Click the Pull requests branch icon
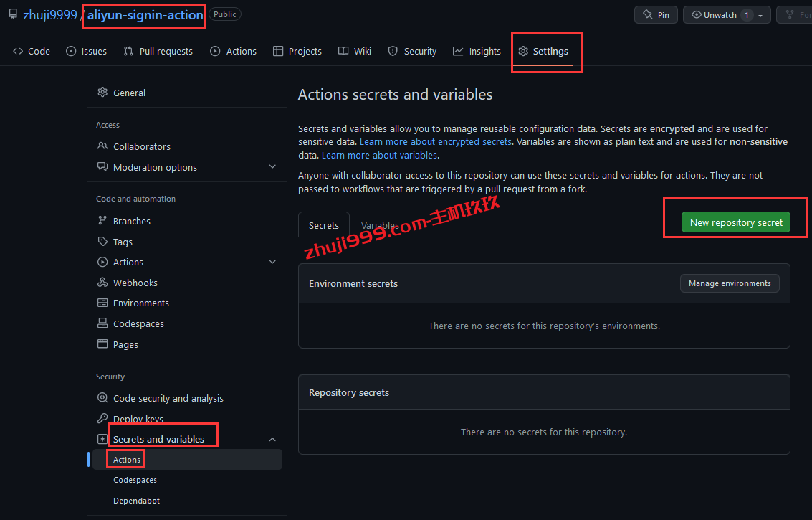The width and height of the screenshot is (812, 520). click(x=128, y=51)
